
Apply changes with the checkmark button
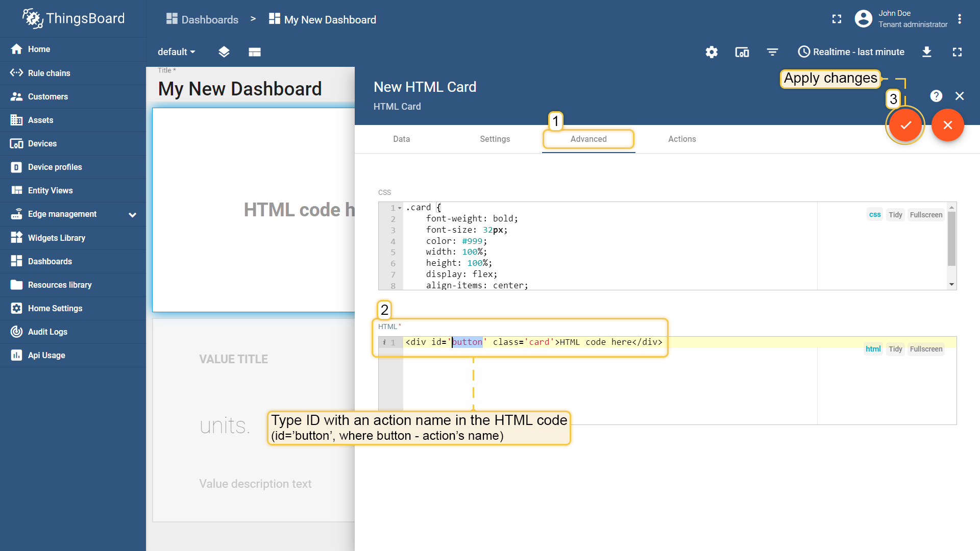click(905, 125)
